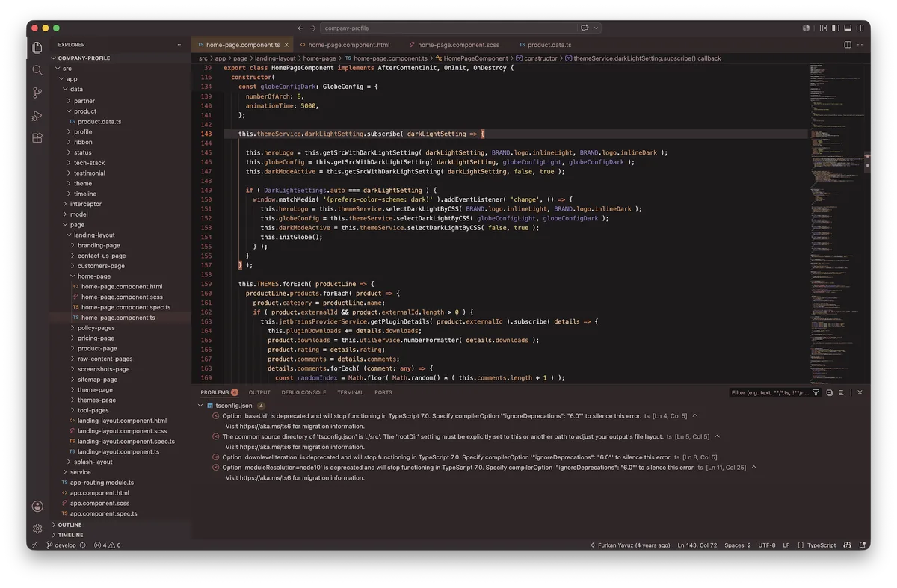This screenshot has width=897, height=588.
Task: Open the OUTPUT panel tab
Action: pyautogui.click(x=259, y=392)
